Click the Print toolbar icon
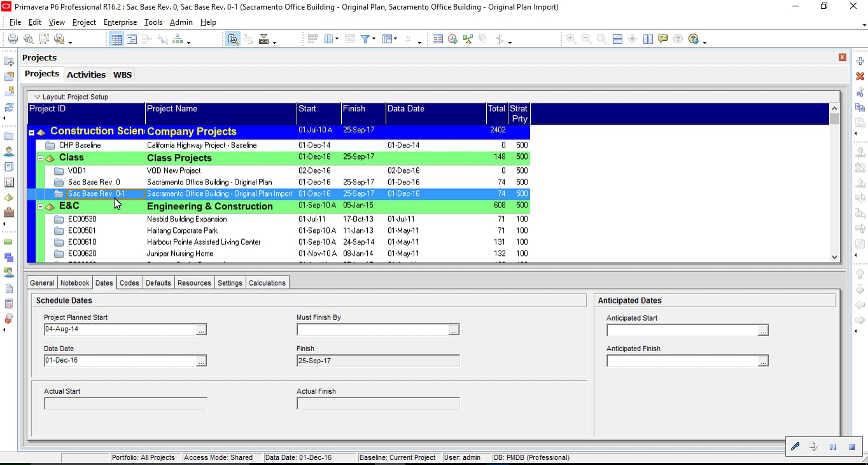Image resolution: width=868 pixels, height=465 pixels. [x=13, y=39]
